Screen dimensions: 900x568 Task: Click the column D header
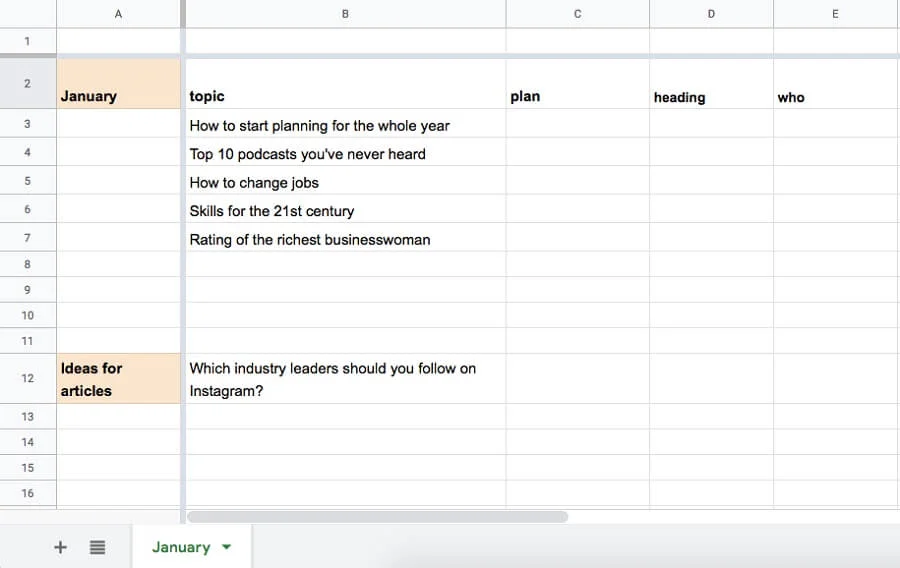[711, 14]
